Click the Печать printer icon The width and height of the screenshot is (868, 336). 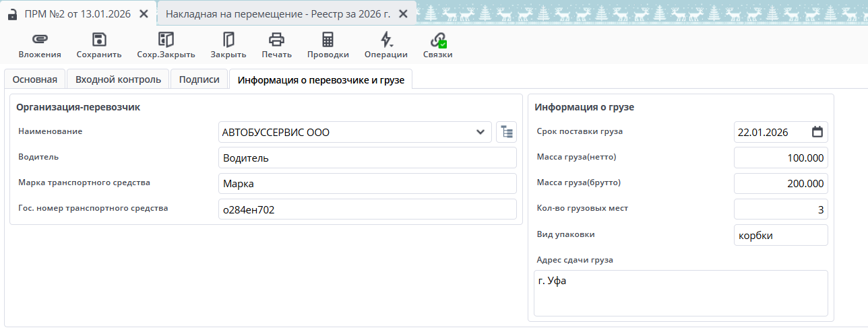coord(276,40)
